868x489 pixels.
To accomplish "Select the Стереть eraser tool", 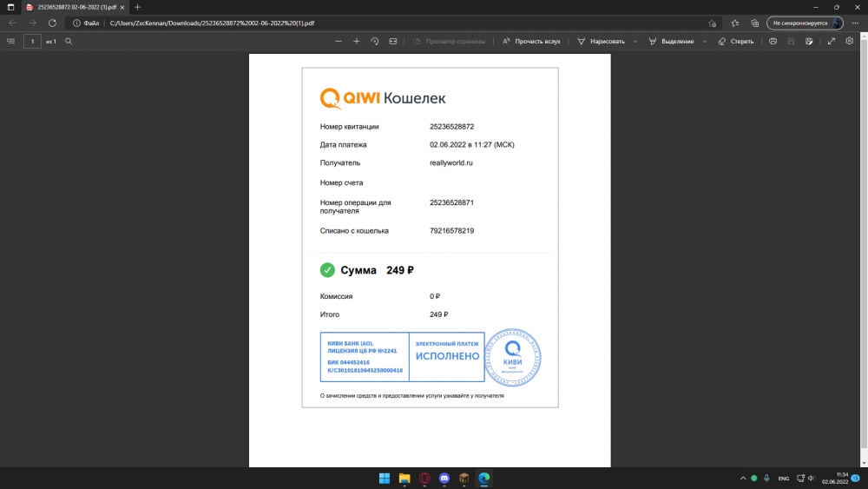I will [736, 41].
